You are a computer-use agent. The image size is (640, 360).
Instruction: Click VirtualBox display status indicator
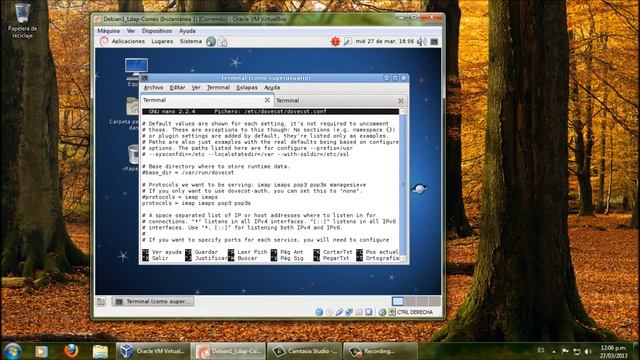click(x=369, y=312)
